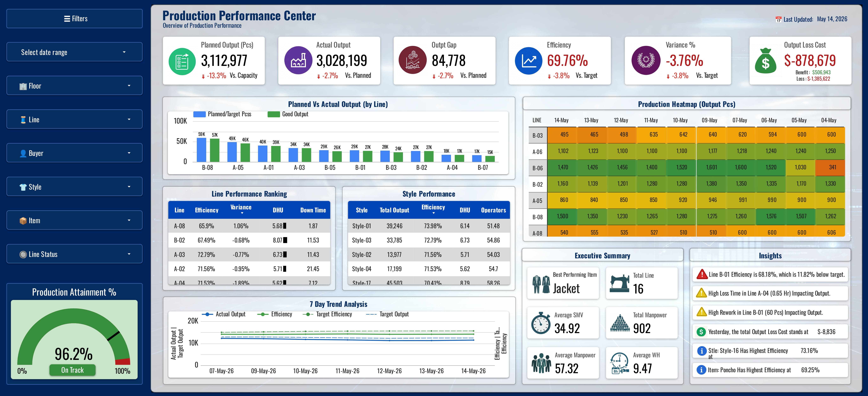Click the purple laurel Variance % icon
The image size is (868, 396).
(x=646, y=60)
